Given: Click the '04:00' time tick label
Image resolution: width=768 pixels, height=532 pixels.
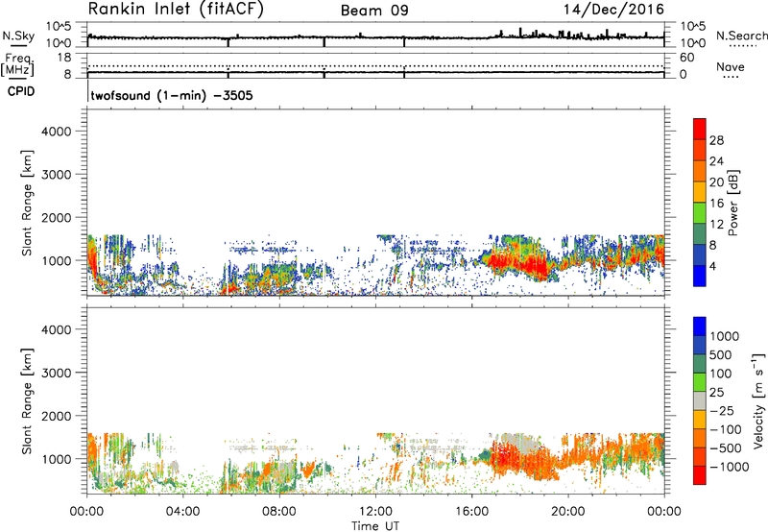Looking at the screenshot, I should [x=182, y=512].
